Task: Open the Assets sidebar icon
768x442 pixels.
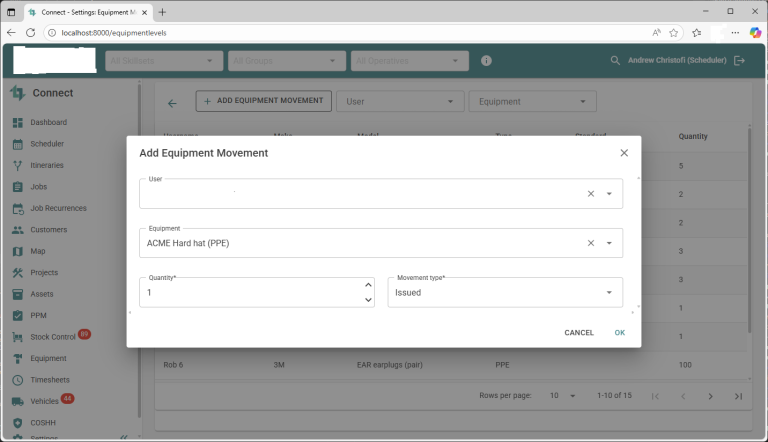Action: pyautogui.click(x=18, y=294)
